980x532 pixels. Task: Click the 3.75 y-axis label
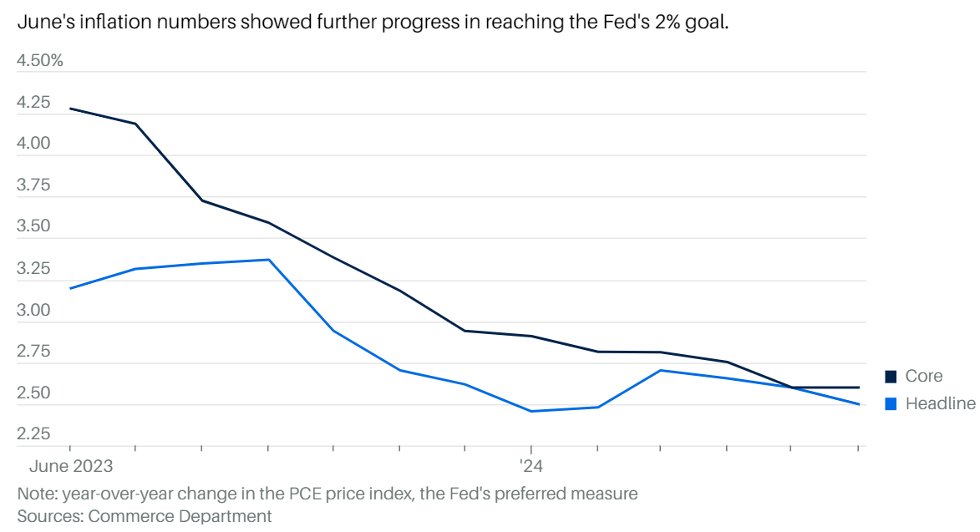(x=33, y=185)
